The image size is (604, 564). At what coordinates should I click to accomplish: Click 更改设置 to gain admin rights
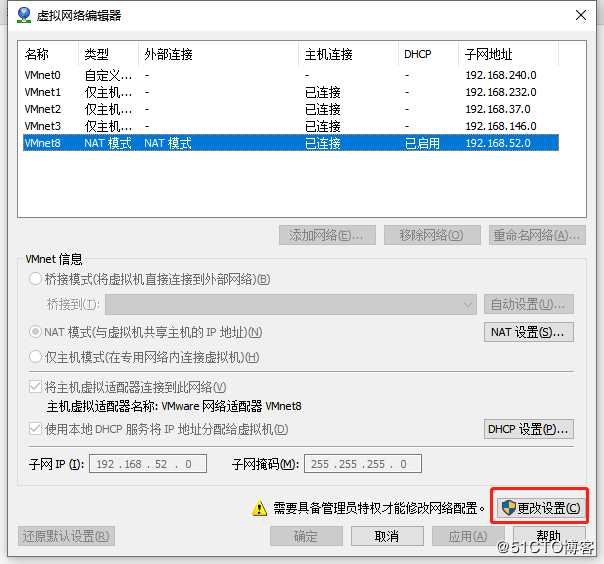pos(540,508)
